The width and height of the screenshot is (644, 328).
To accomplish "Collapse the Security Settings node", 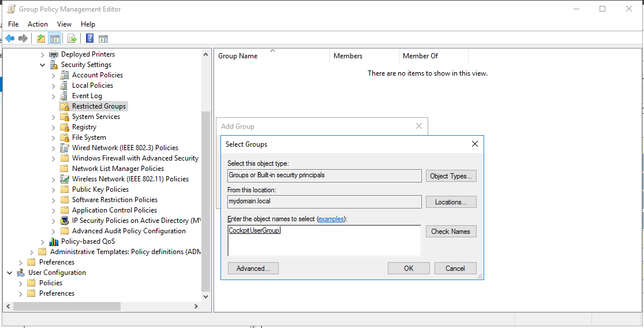I will point(43,65).
